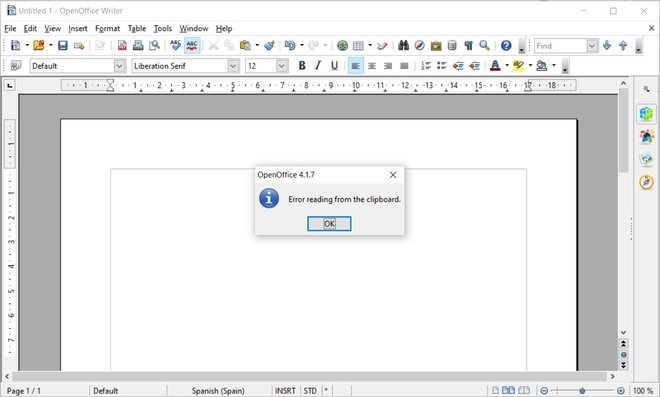Toggle the AutoSpellcheck icon
The width and height of the screenshot is (660, 397).
coord(192,45)
